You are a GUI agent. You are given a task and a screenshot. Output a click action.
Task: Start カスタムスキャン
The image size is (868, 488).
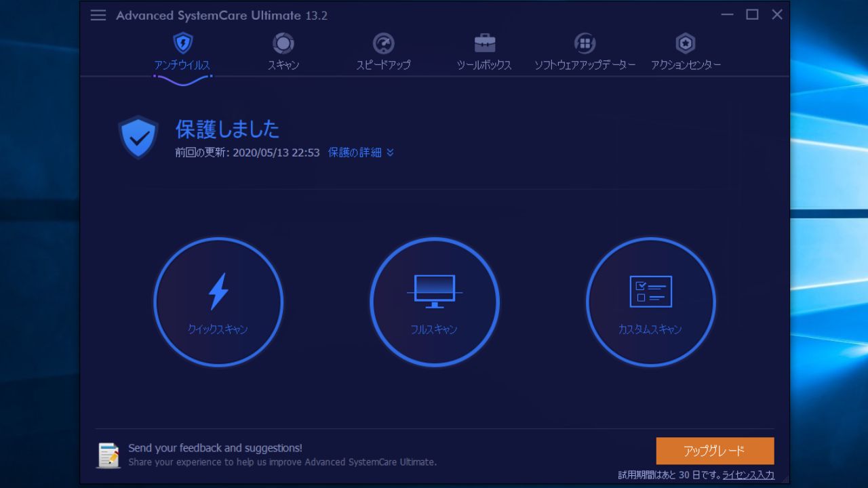pyautogui.click(x=651, y=302)
